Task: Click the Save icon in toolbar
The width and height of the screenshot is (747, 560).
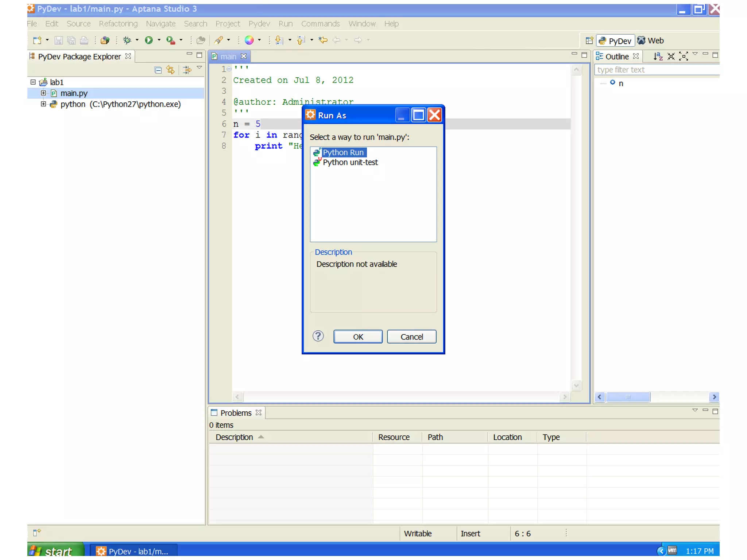Action: (x=58, y=40)
